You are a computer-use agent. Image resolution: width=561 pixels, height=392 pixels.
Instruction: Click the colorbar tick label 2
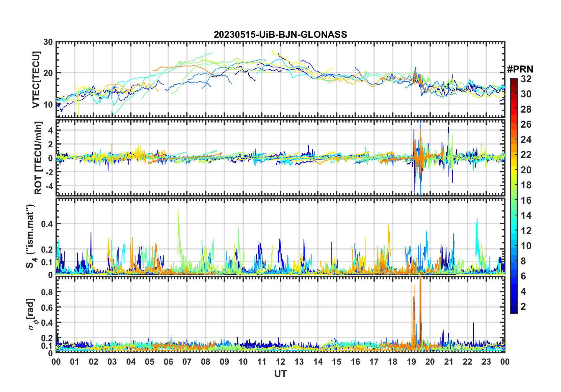click(523, 307)
